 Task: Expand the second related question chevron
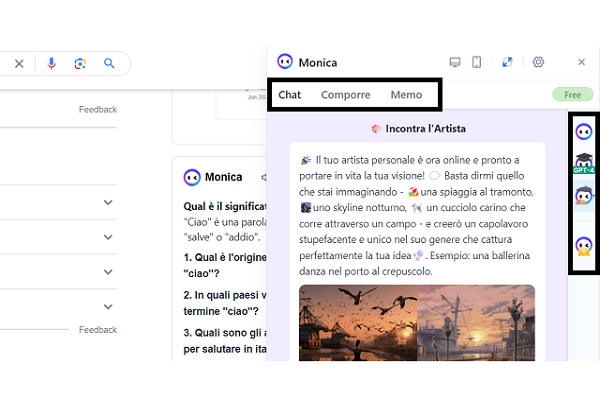pyautogui.click(x=108, y=237)
